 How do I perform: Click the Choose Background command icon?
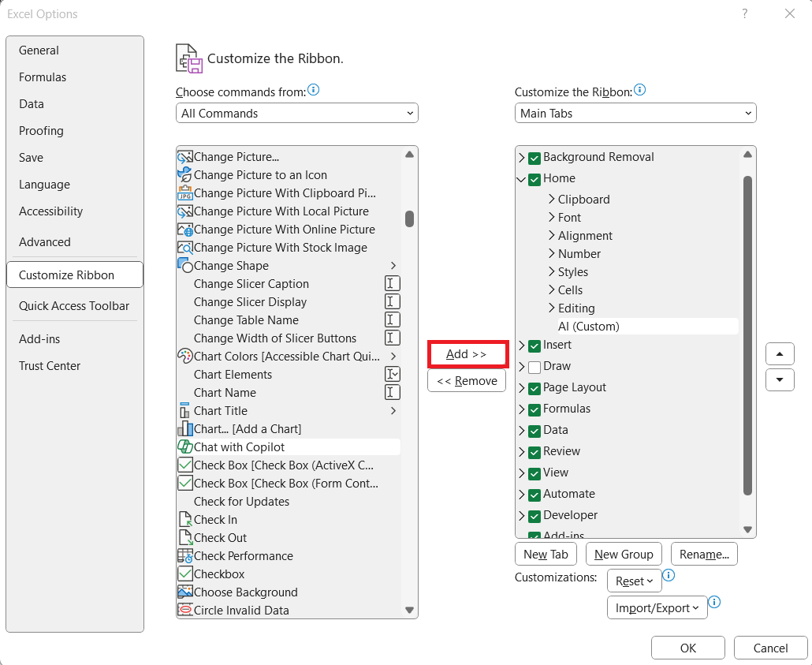[185, 592]
